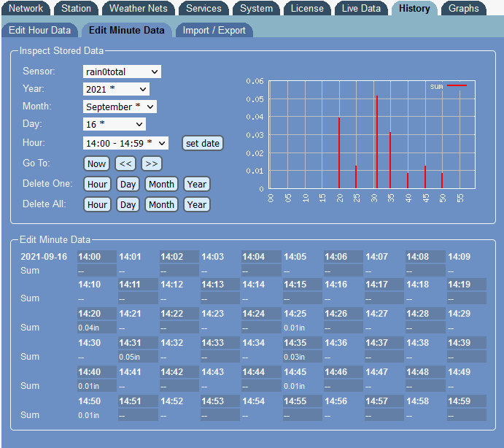
Task: Go to the System tab
Action: pyautogui.click(x=256, y=8)
